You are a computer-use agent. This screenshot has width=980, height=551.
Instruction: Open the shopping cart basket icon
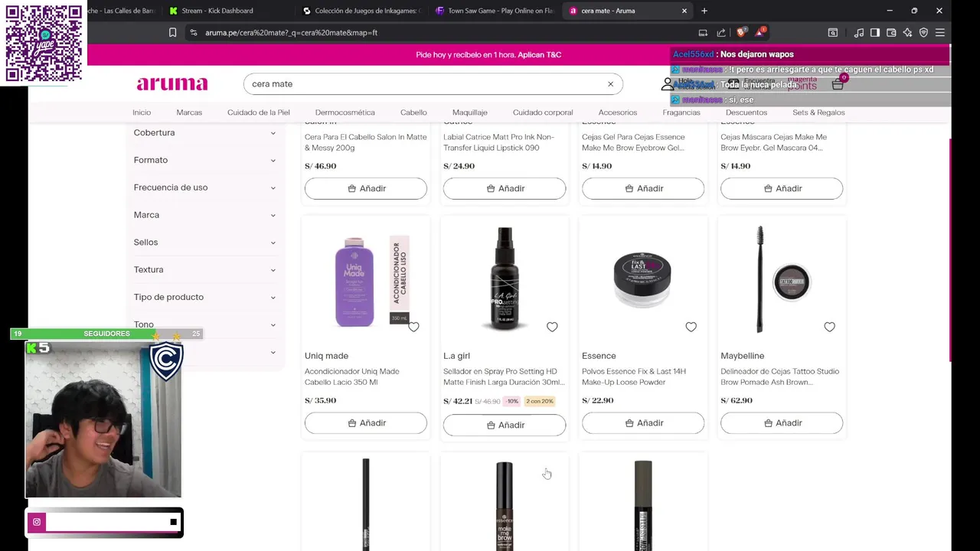coord(838,84)
